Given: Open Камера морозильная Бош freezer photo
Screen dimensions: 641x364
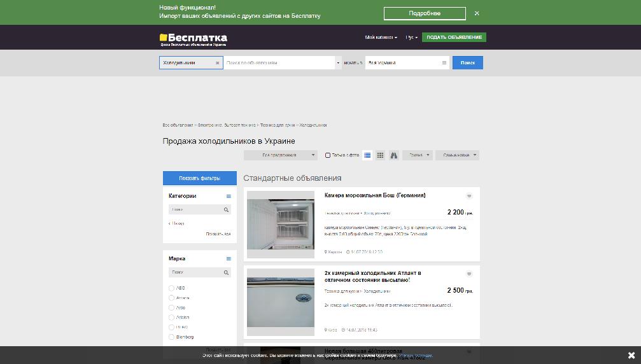Looking at the screenshot, I should point(281,224).
